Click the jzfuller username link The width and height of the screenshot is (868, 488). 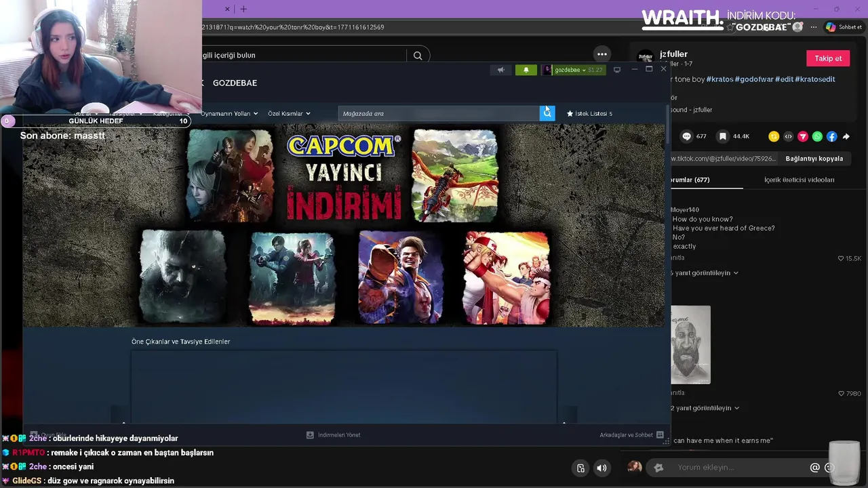[673, 54]
